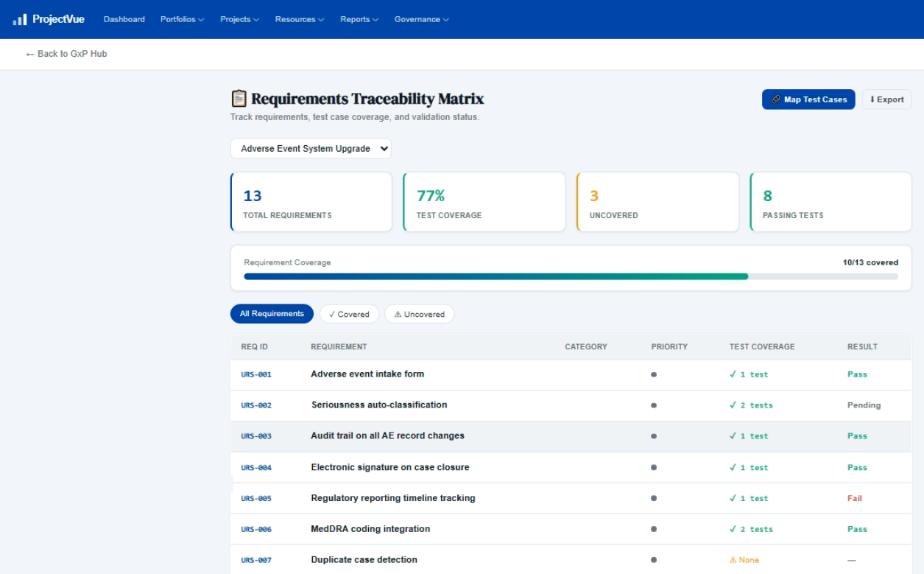Image resolution: width=924 pixels, height=574 pixels.
Task: Filter by Uncovered requirements
Action: click(420, 314)
